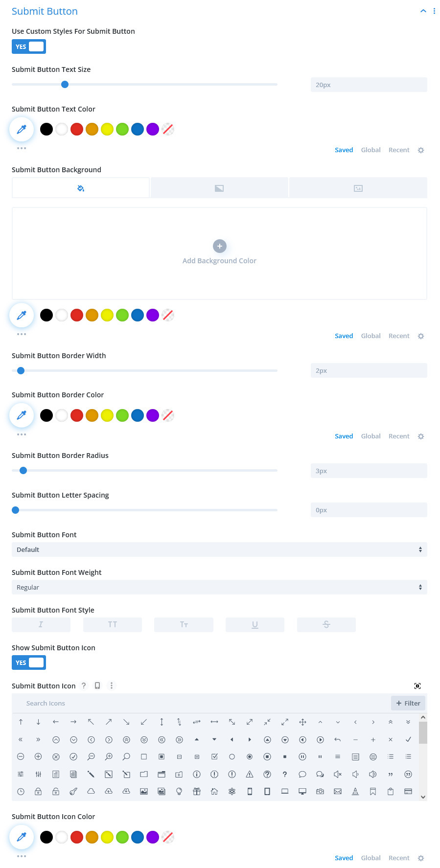Toggle Show Submit Button Icon switch
Viewport: 440px width, 868px height.
(29, 662)
